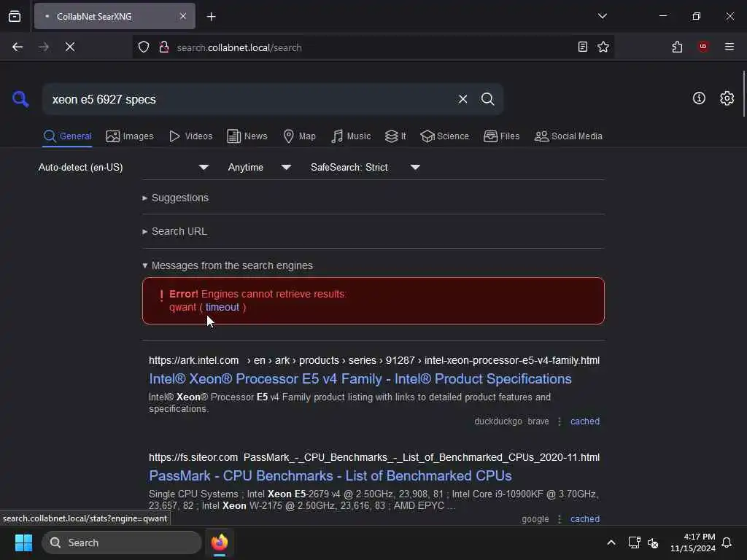
Task: Click the Windows taskbar Search box
Action: pyautogui.click(x=122, y=542)
